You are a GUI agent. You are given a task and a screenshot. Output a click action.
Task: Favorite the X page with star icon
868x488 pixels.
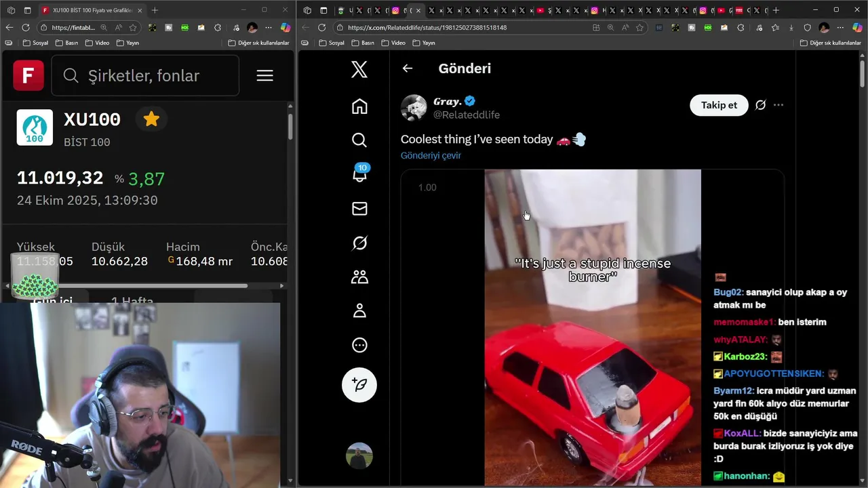tap(639, 28)
